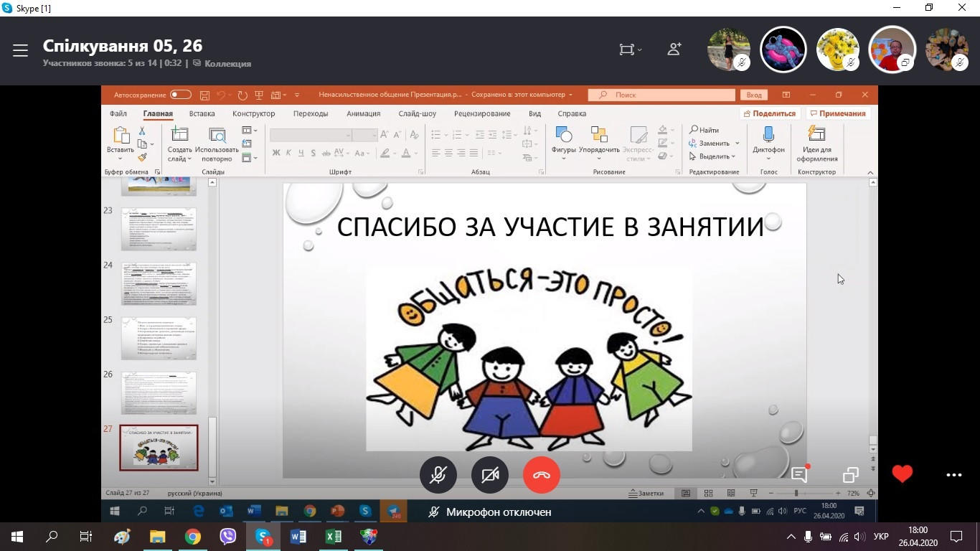Open the Переходы ribbon tab
Viewport: 980px width, 551px height.
pos(311,113)
